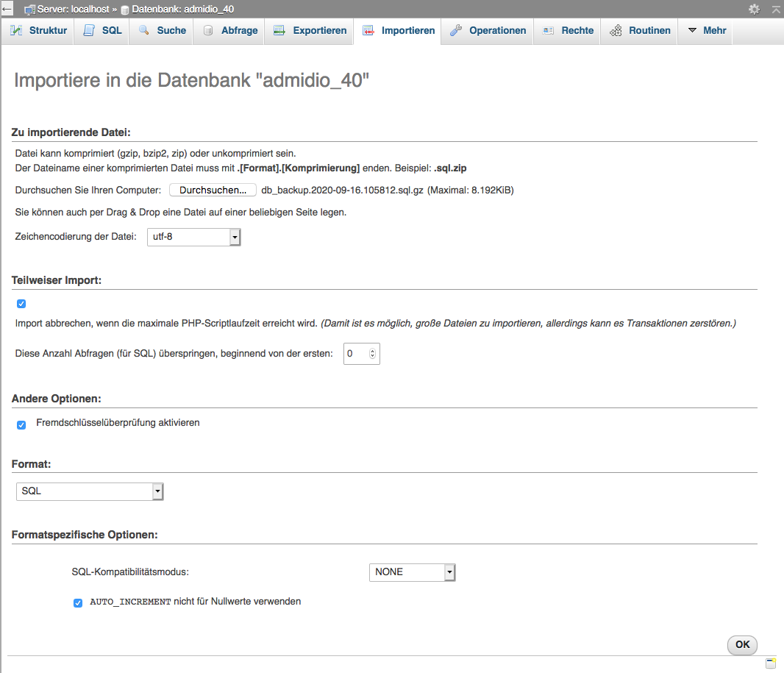Open SQL-Kompatibilitätsmodus dropdown set to NONE
This screenshot has height=673, width=784.
412,572
